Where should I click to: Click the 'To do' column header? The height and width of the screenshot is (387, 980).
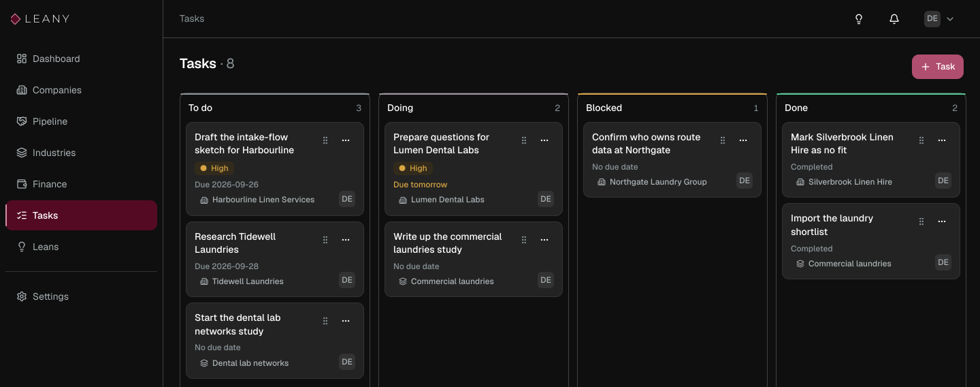tap(201, 108)
